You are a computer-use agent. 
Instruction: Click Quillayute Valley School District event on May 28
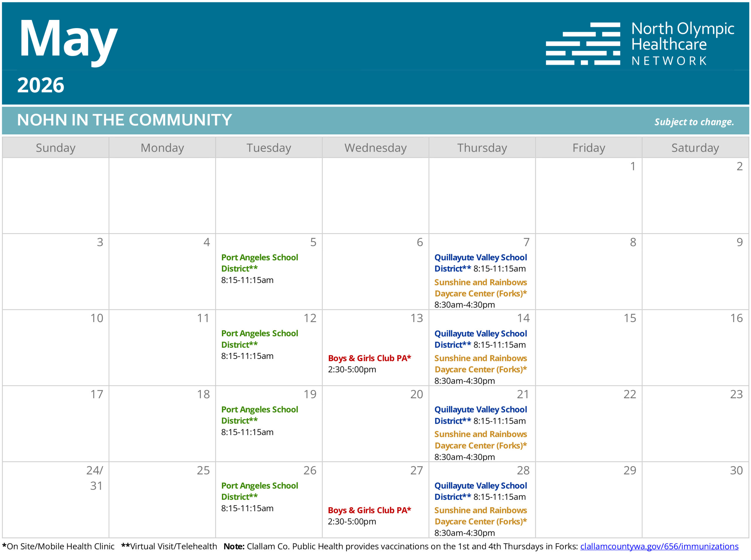tap(481, 491)
